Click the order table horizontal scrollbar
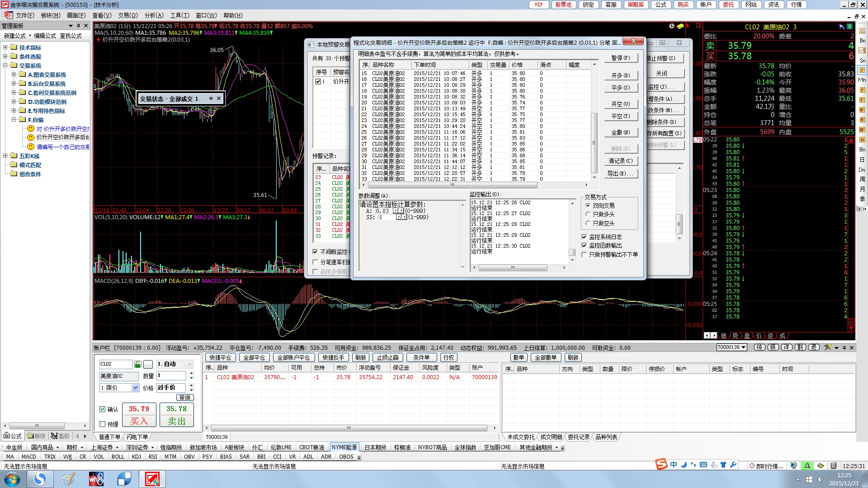The width and height of the screenshot is (868, 488). (x=349, y=428)
